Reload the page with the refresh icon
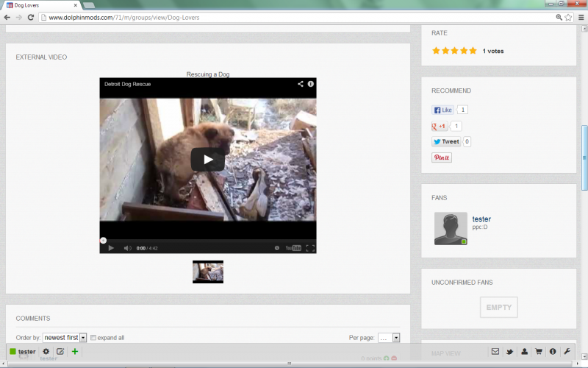 point(31,17)
